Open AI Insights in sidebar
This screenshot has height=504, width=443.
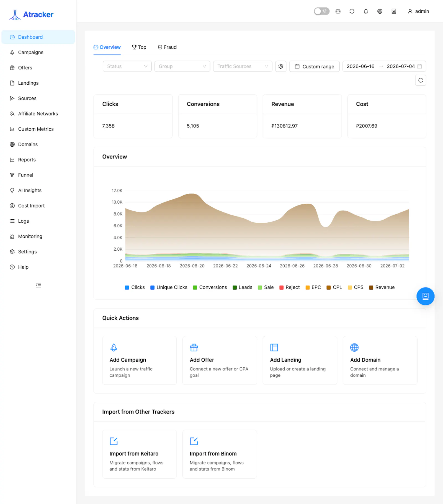point(38,190)
